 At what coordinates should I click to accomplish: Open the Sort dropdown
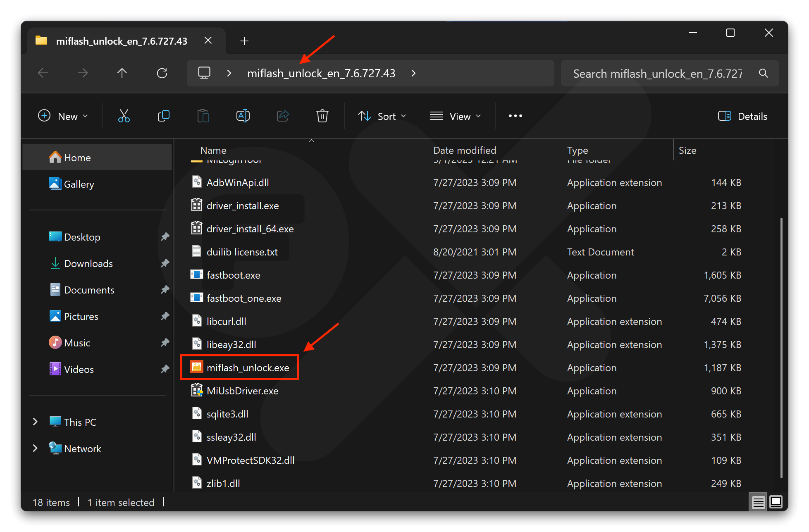click(x=382, y=116)
